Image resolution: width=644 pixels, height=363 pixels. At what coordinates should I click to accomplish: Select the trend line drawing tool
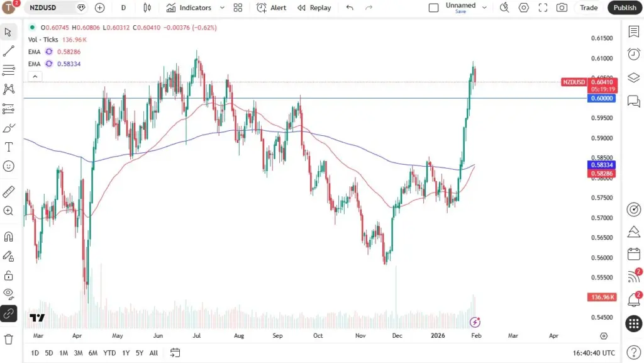(x=9, y=51)
